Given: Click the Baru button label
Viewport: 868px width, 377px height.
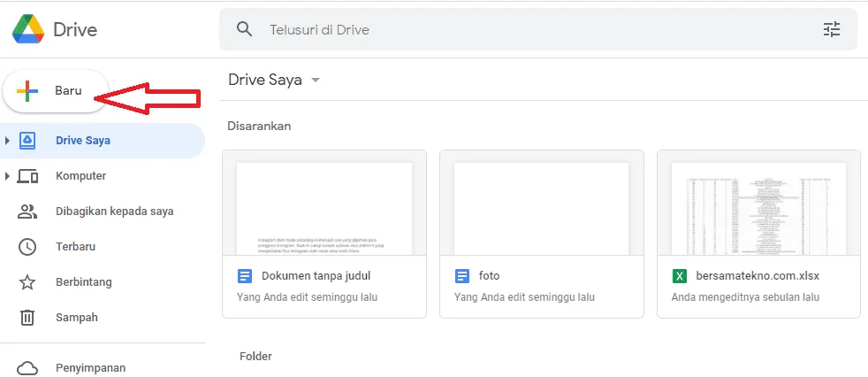Looking at the screenshot, I should pyautogui.click(x=68, y=91).
